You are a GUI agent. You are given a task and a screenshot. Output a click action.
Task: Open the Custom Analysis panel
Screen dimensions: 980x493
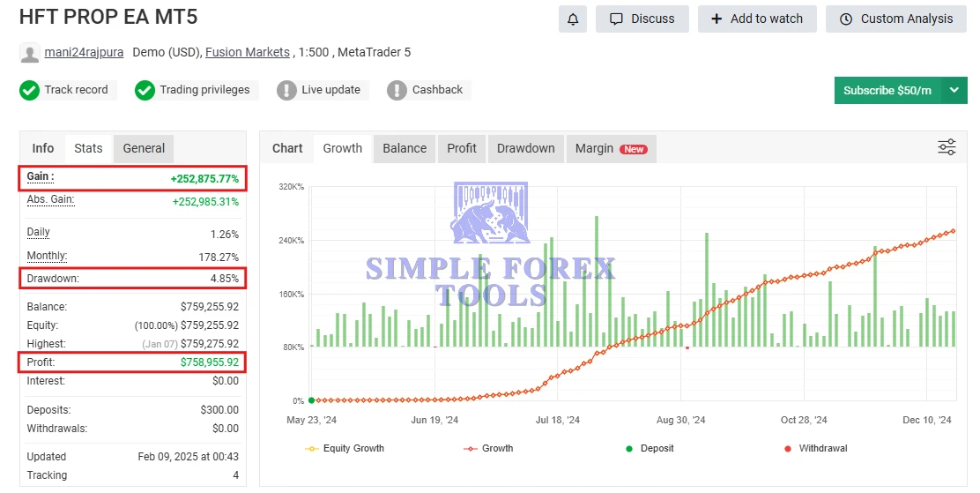point(896,19)
